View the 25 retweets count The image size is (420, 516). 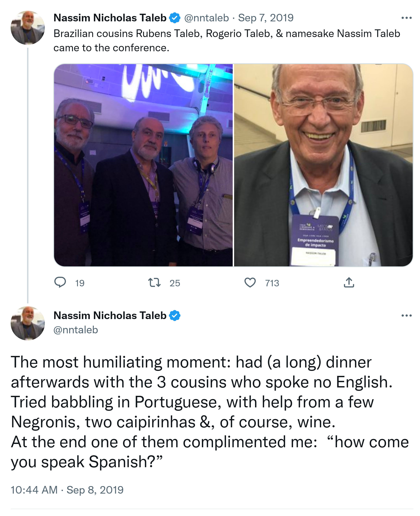click(175, 283)
